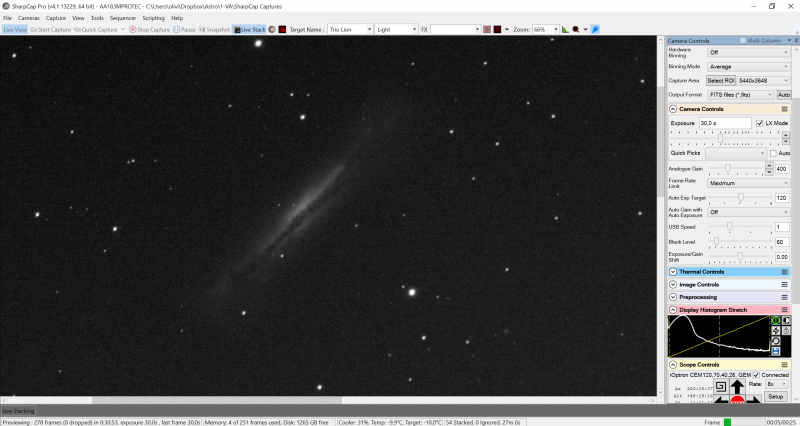Click the magnifier focus tool icon

(x=576, y=30)
